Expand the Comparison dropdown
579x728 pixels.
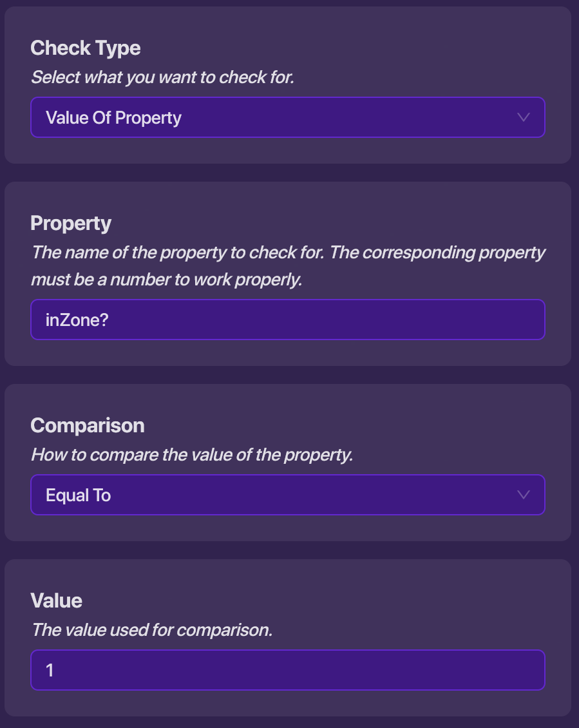click(287, 495)
